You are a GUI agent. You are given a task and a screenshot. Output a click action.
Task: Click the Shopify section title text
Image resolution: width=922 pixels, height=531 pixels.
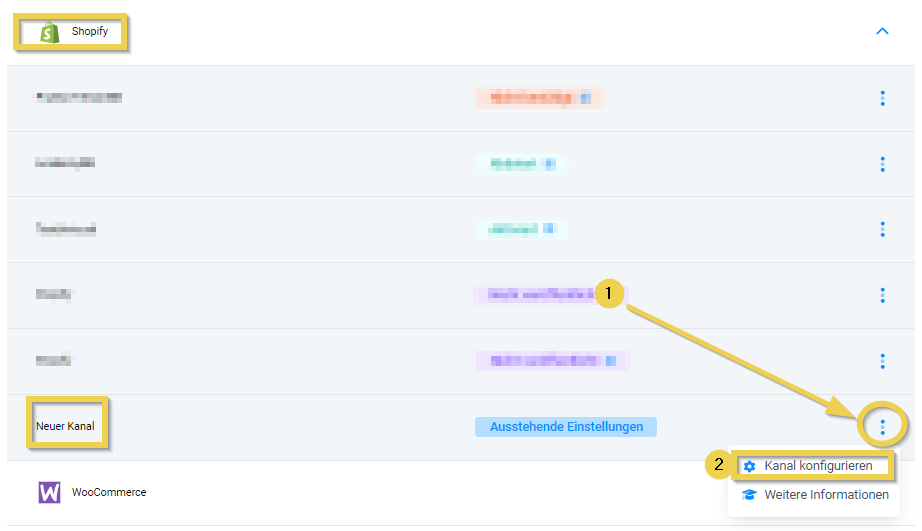[90, 32]
